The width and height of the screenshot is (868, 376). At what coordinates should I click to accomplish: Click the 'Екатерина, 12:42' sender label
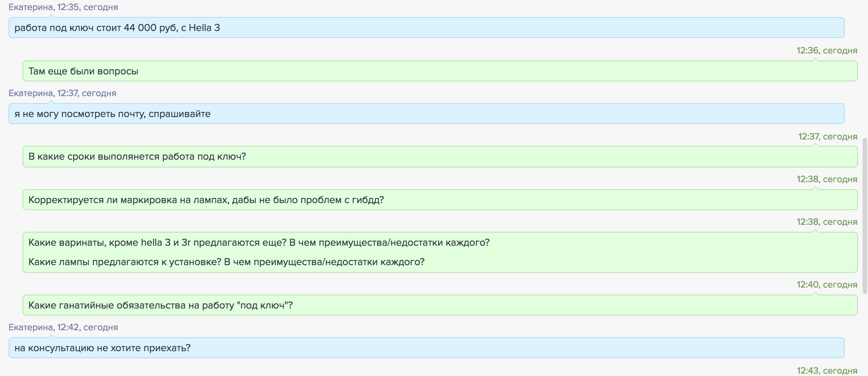click(x=63, y=327)
